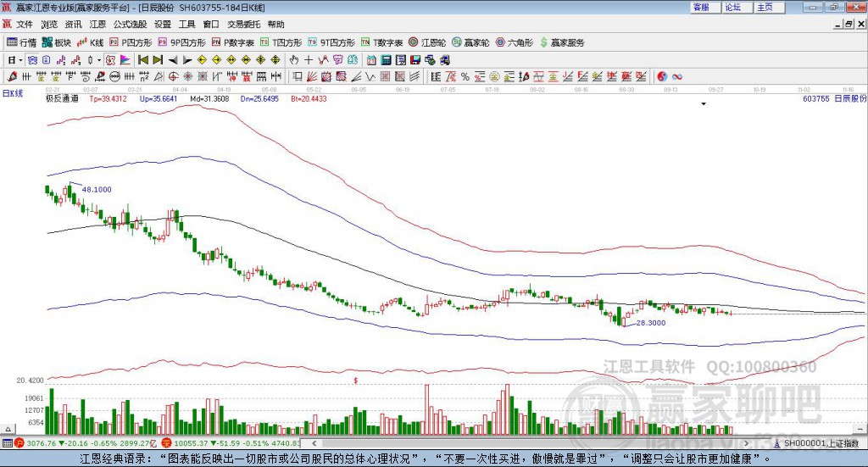Open the T数字表 tool
The height and width of the screenshot is (467, 868).
382,42
